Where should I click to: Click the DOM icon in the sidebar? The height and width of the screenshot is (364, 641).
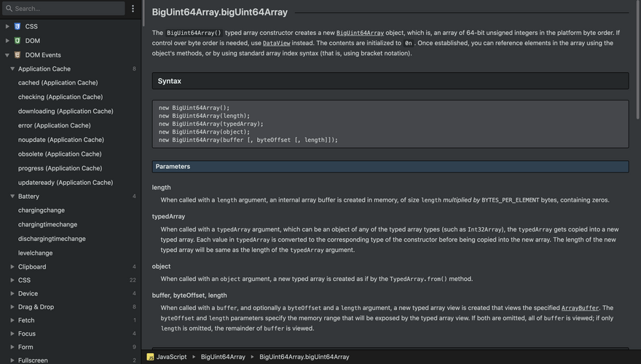click(x=17, y=41)
